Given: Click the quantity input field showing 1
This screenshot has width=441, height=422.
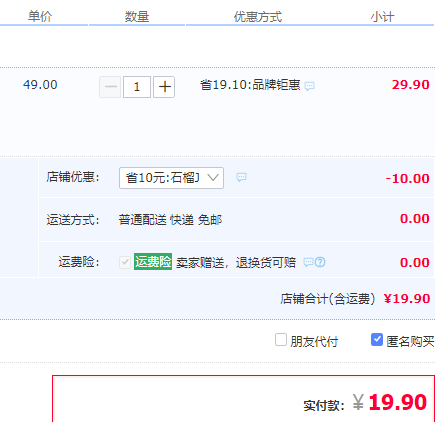Looking at the screenshot, I should click(137, 87).
